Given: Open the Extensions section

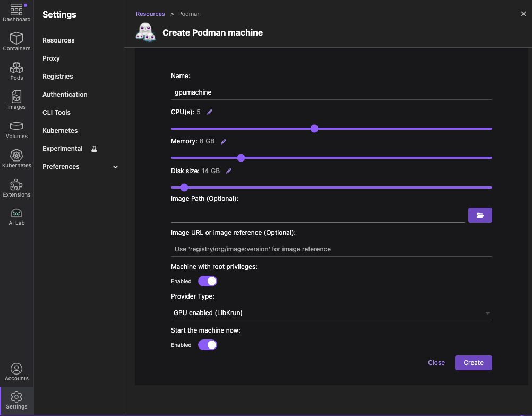Looking at the screenshot, I should point(16,188).
